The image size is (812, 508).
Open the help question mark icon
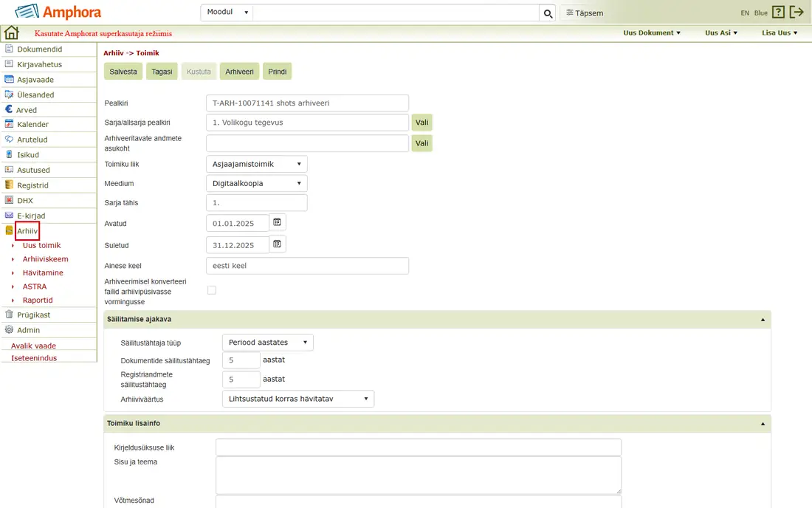point(778,13)
